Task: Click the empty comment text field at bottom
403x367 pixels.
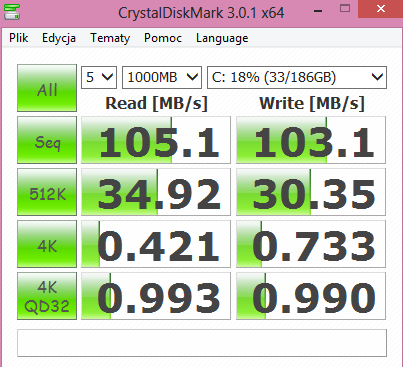Action: [202, 343]
